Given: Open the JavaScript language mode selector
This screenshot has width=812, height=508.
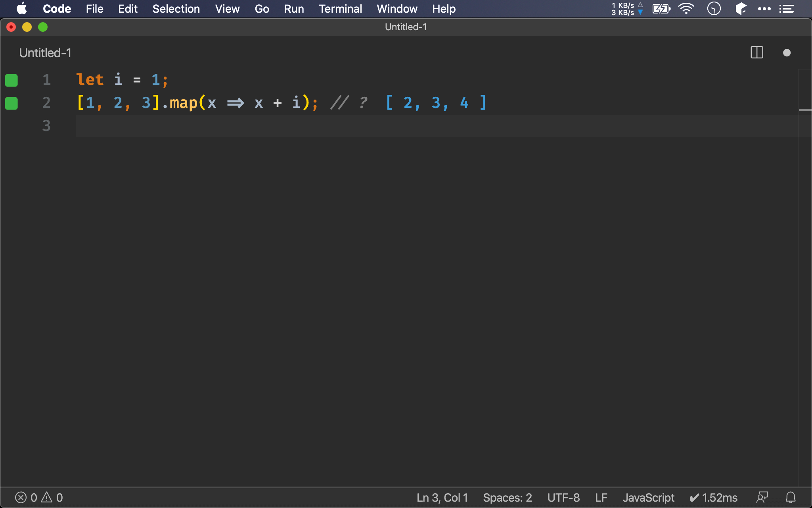Looking at the screenshot, I should [x=648, y=497].
